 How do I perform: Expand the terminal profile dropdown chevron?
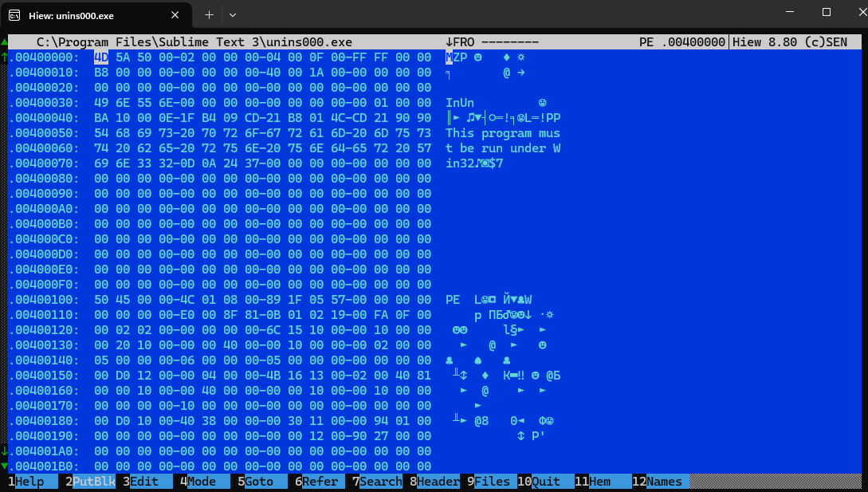(x=233, y=15)
